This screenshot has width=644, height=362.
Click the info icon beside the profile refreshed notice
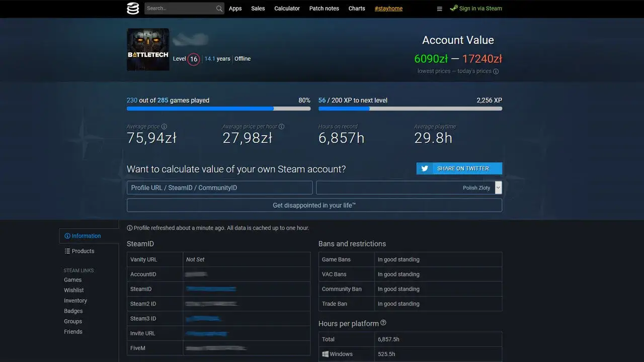click(x=130, y=228)
